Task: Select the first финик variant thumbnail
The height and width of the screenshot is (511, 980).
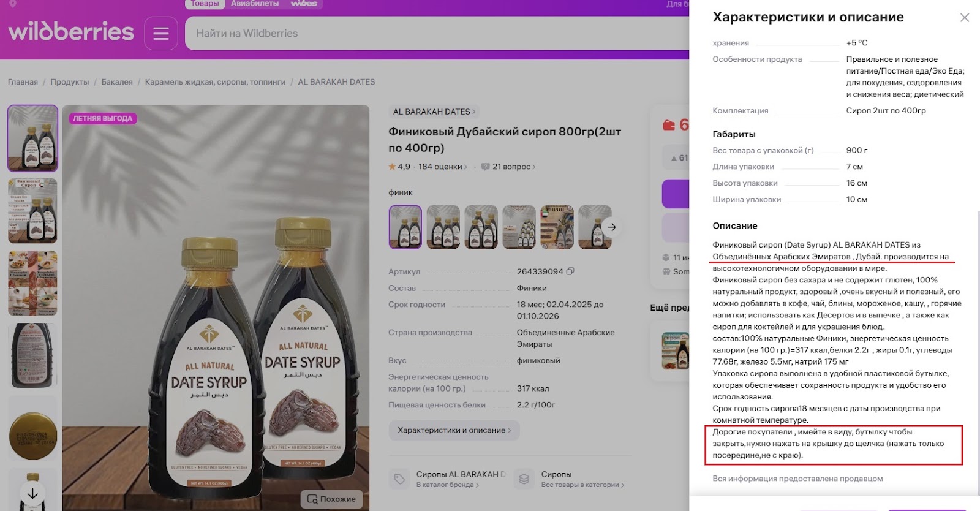Action: click(405, 227)
